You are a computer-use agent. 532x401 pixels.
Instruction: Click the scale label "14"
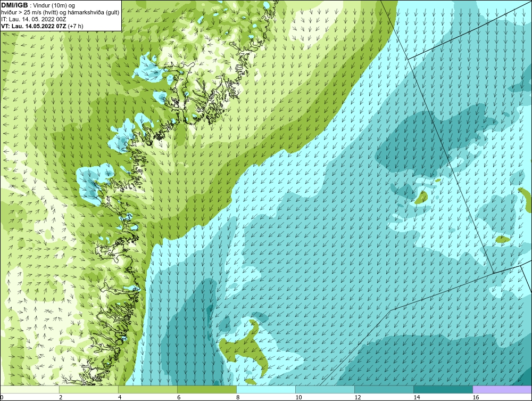(417, 397)
